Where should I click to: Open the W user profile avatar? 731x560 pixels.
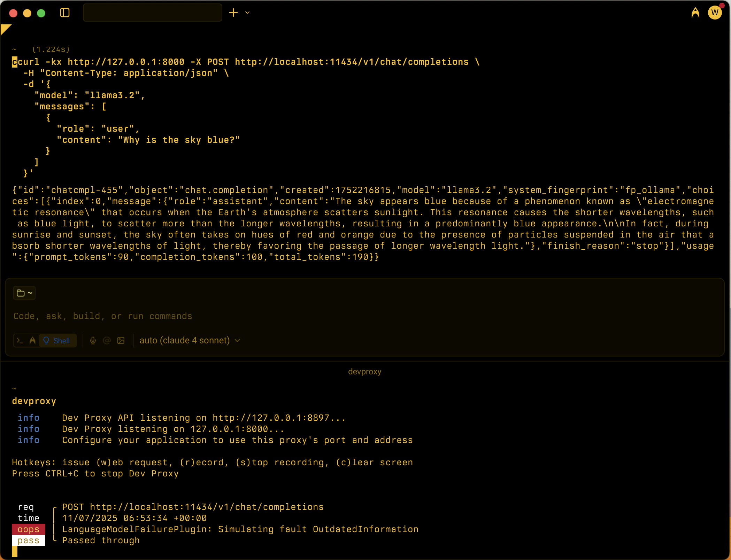coord(715,13)
